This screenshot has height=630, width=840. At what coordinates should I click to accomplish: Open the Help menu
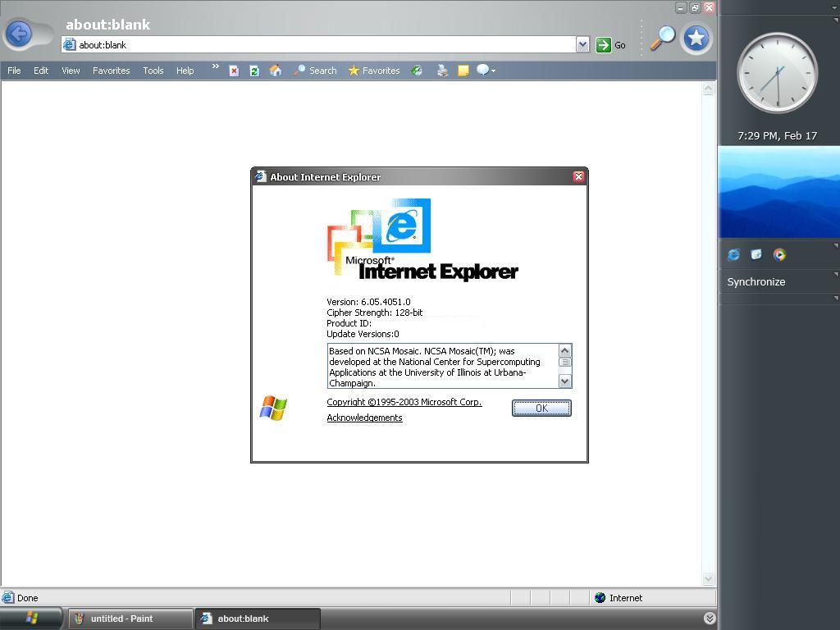185,71
